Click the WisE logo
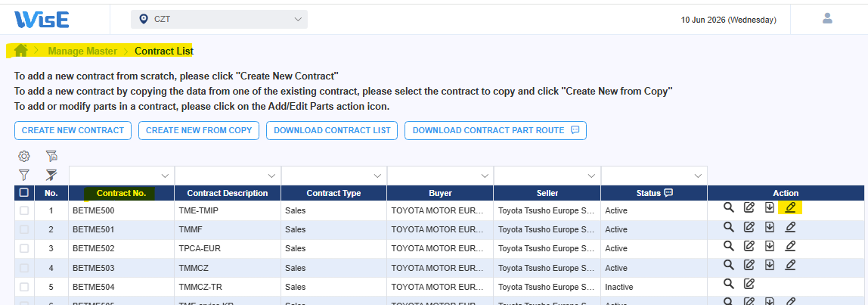This screenshot has height=305, width=868. pyautogui.click(x=42, y=19)
